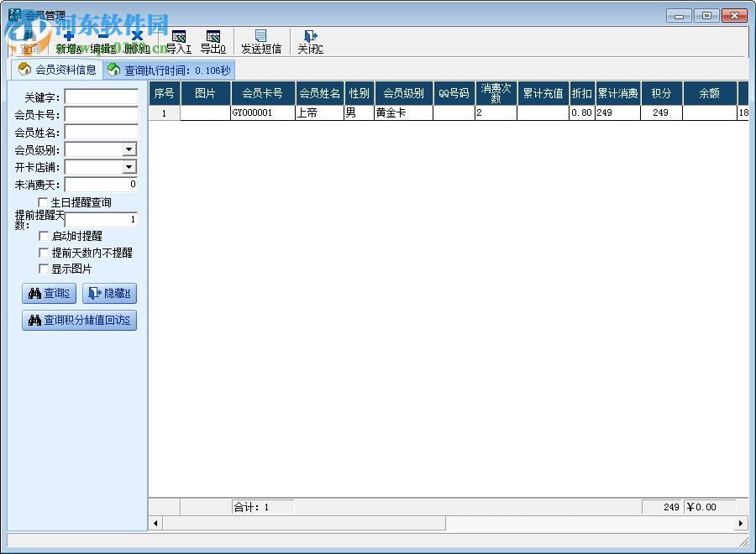Select row number 1 in the grid
This screenshot has height=554, width=756.
click(x=165, y=113)
